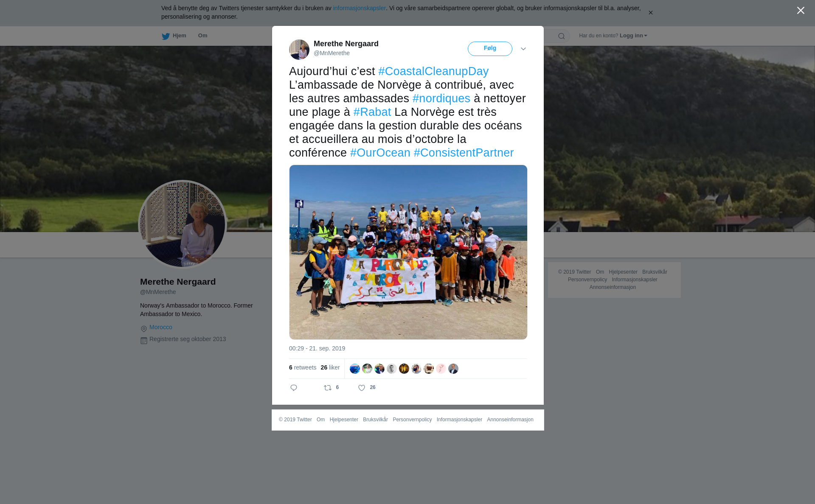
Task: Open the Om menu item in top bar
Action: click(202, 36)
